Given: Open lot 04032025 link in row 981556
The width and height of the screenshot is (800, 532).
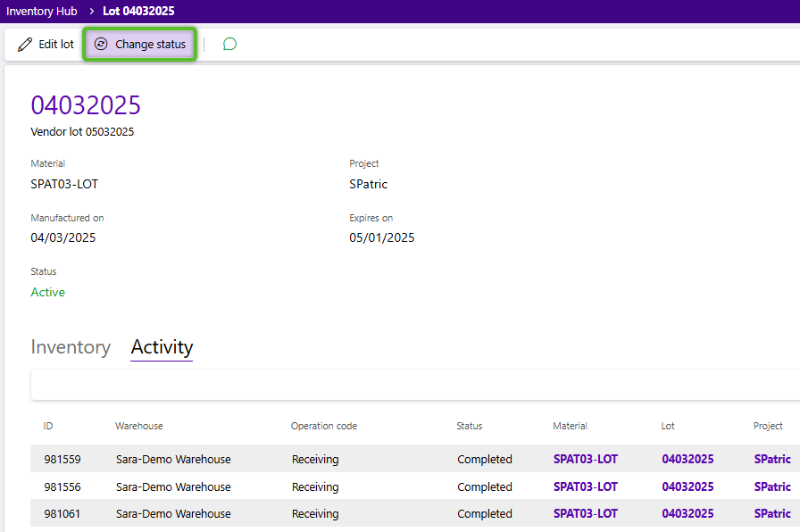Looking at the screenshot, I should [x=687, y=486].
